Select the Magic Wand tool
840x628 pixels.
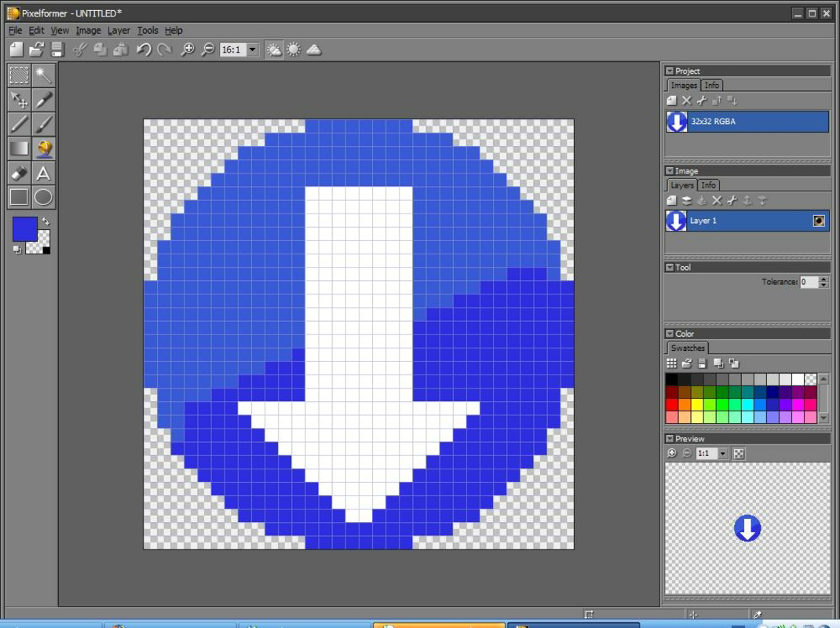click(43, 75)
